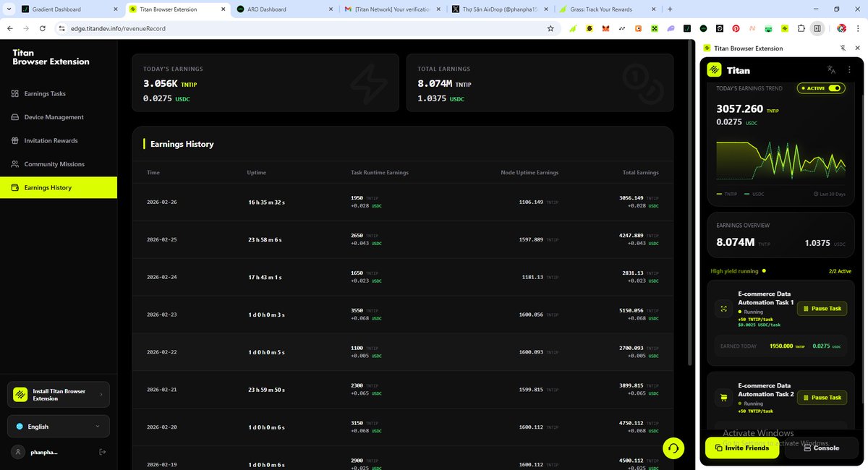Open the Grass extension icon in toolbar
The width and height of the screenshot is (868, 470).
(x=574, y=28)
